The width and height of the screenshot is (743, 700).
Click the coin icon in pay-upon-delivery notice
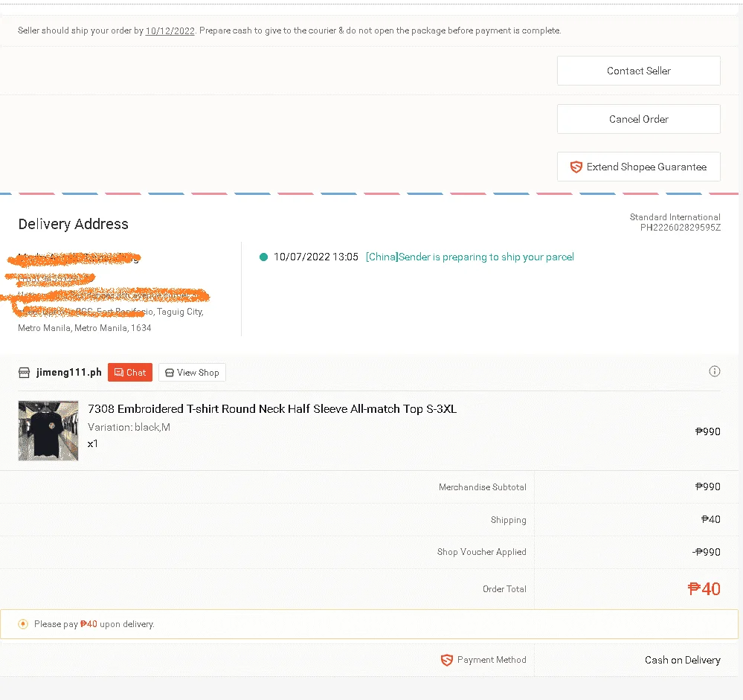click(23, 624)
